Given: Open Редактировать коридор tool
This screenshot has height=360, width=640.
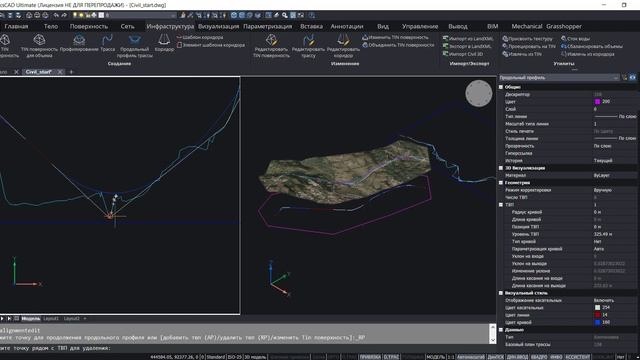Looking at the screenshot, I should point(343,46).
